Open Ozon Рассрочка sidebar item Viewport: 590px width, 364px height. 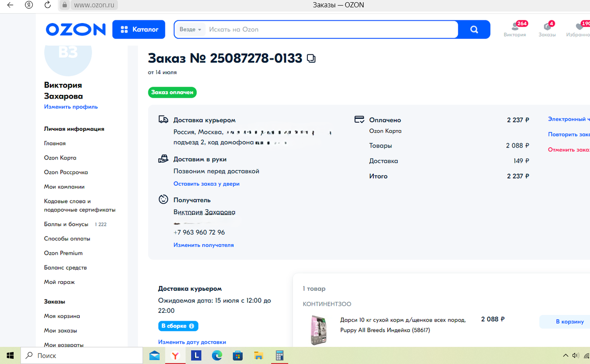66,172
